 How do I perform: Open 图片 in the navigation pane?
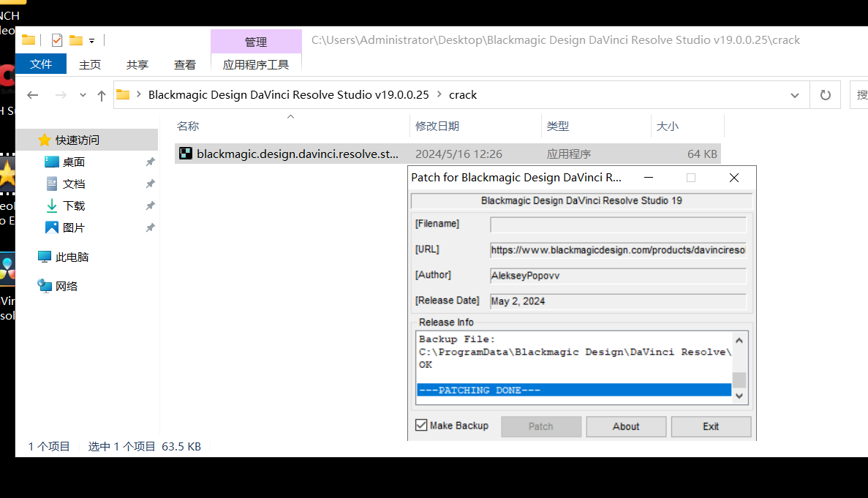point(74,227)
